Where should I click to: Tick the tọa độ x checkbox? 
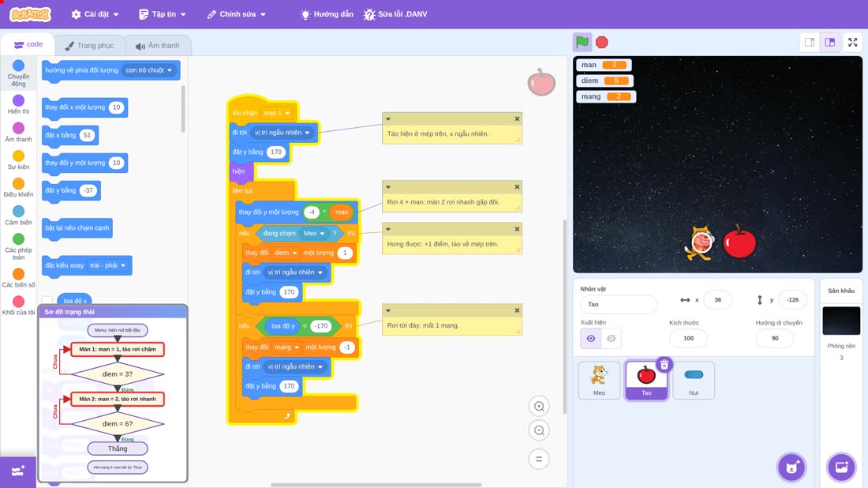(x=47, y=301)
